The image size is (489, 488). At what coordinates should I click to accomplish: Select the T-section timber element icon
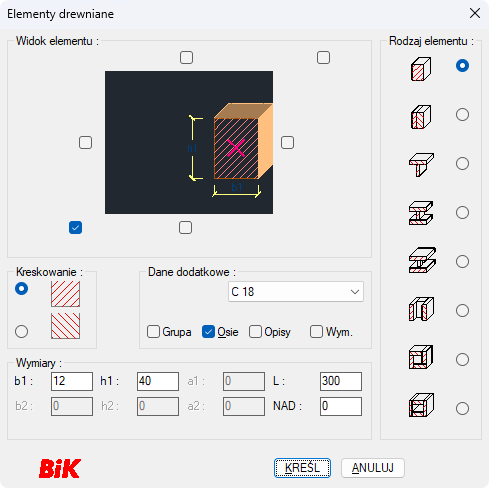coord(421,165)
